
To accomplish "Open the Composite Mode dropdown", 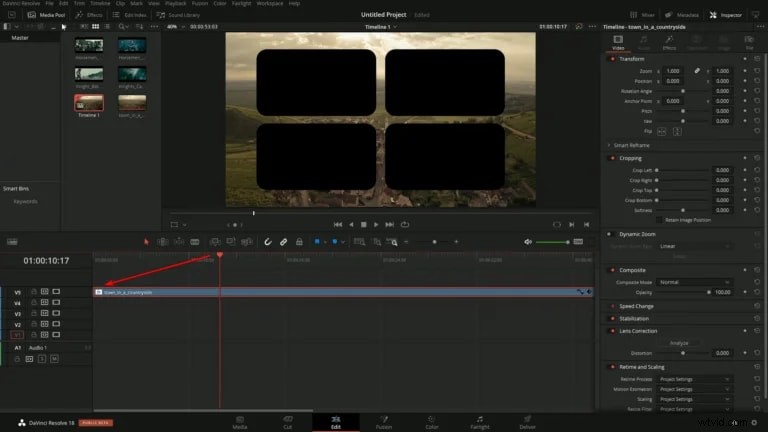I will click(694, 282).
